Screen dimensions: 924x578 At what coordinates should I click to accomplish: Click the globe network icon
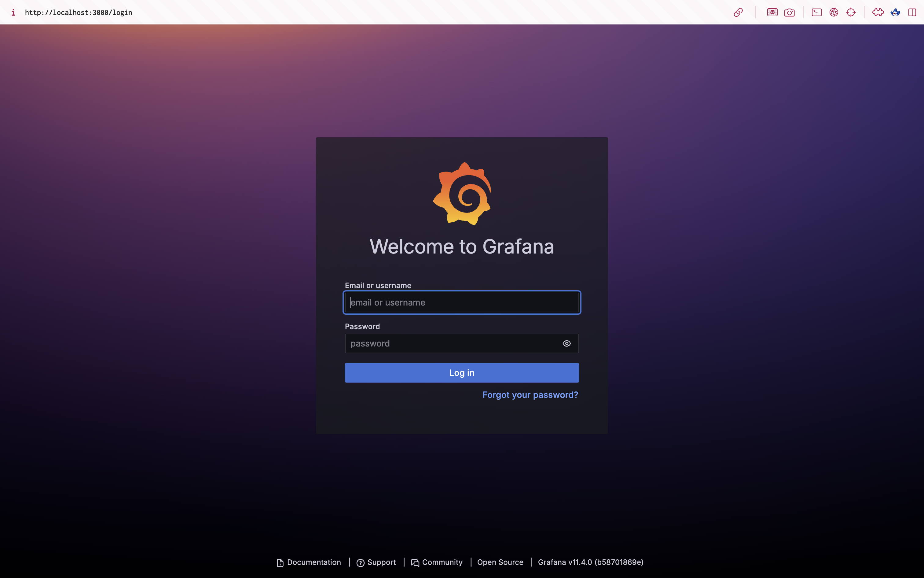pos(834,12)
